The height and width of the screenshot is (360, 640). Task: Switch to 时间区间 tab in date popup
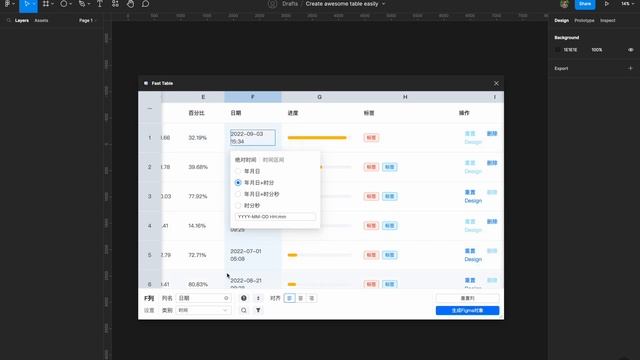(273, 160)
